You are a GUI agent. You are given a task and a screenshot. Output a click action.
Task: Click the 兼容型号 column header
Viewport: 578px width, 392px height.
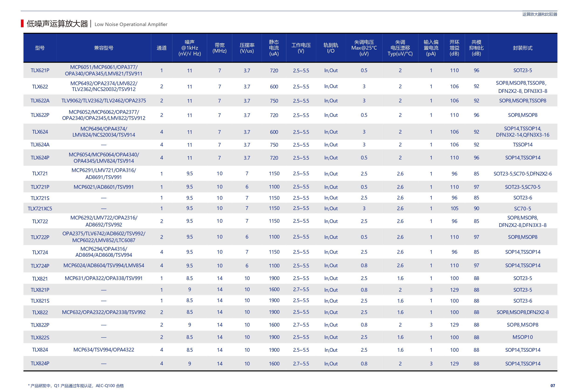(103, 48)
